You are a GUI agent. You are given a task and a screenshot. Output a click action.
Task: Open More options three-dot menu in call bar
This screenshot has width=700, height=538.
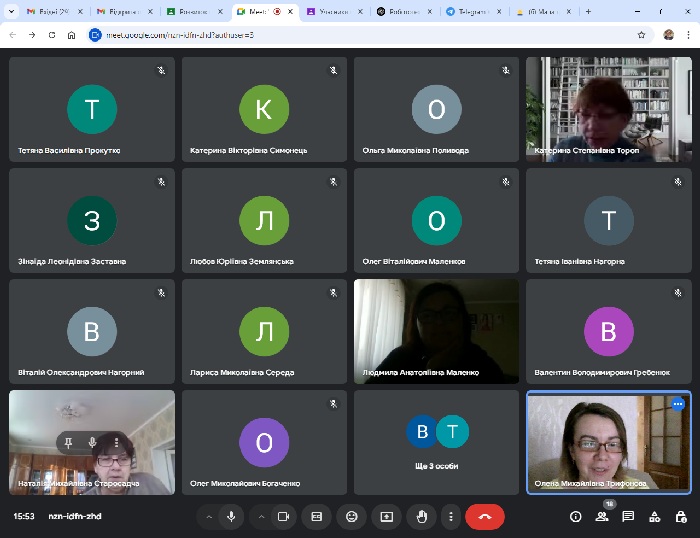[451, 516]
